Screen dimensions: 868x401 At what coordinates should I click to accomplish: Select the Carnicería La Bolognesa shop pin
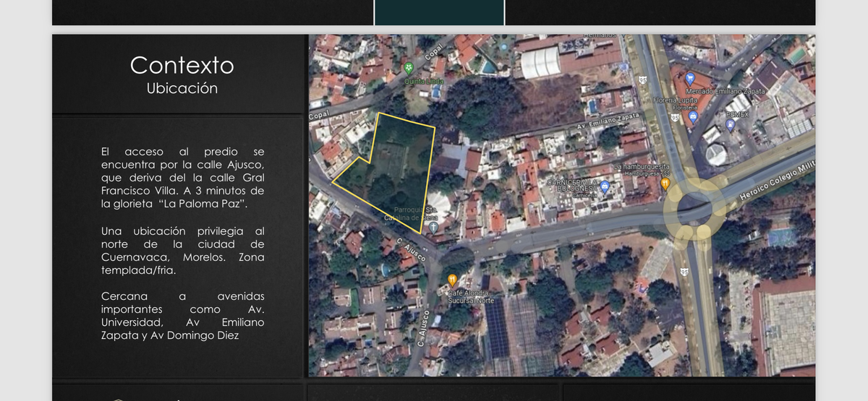[605, 186]
